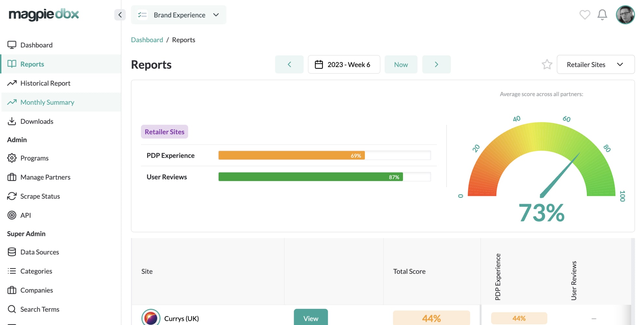
Task: Click the checklist icon in Brand Experience selector
Action: click(142, 15)
